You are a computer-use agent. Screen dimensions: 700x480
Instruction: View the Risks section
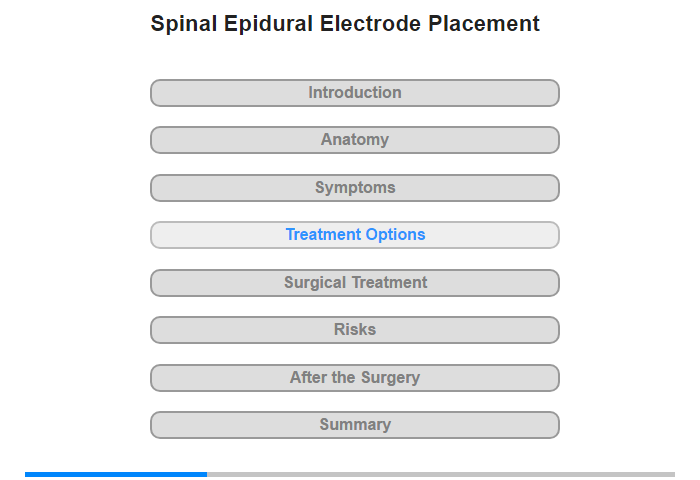[354, 330]
